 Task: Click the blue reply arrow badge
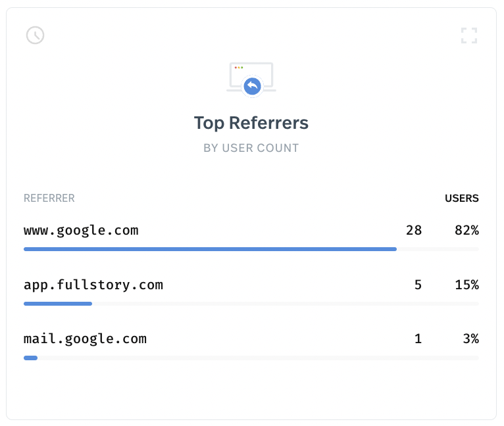252,86
